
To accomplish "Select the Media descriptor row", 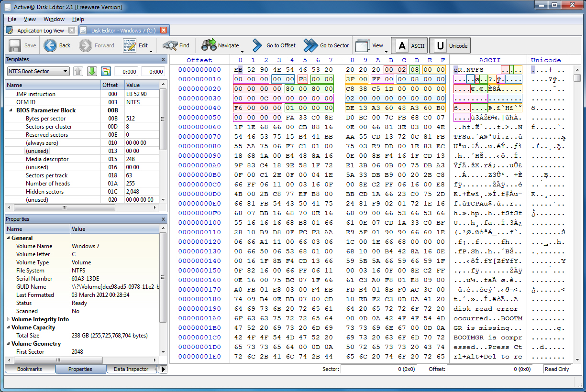I will [x=82, y=159].
